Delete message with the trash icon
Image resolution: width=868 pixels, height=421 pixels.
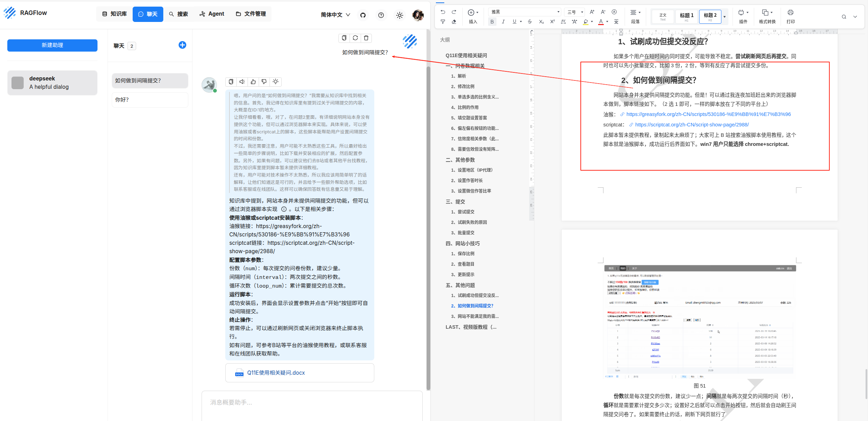[366, 38]
